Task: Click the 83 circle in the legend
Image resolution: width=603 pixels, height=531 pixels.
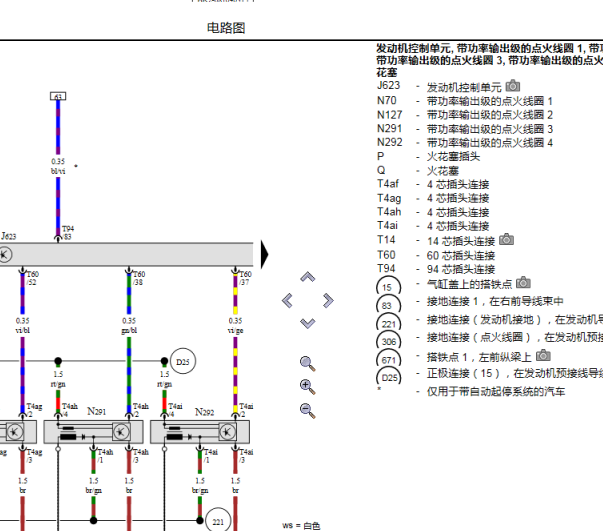Action: point(388,305)
